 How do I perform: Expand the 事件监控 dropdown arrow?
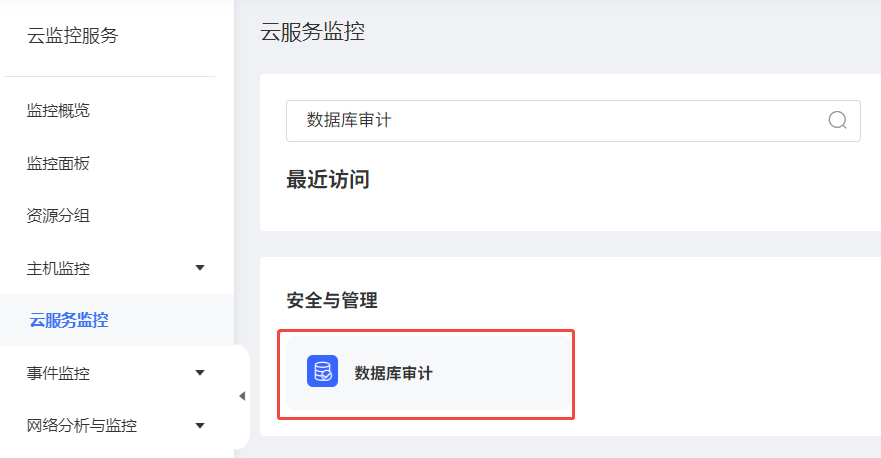pos(200,373)
